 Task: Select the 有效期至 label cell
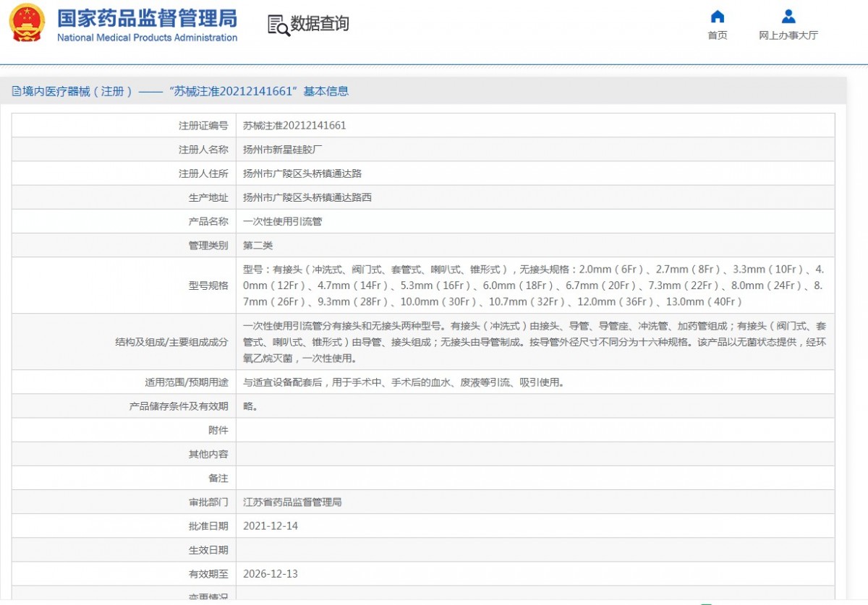(123, 574)
